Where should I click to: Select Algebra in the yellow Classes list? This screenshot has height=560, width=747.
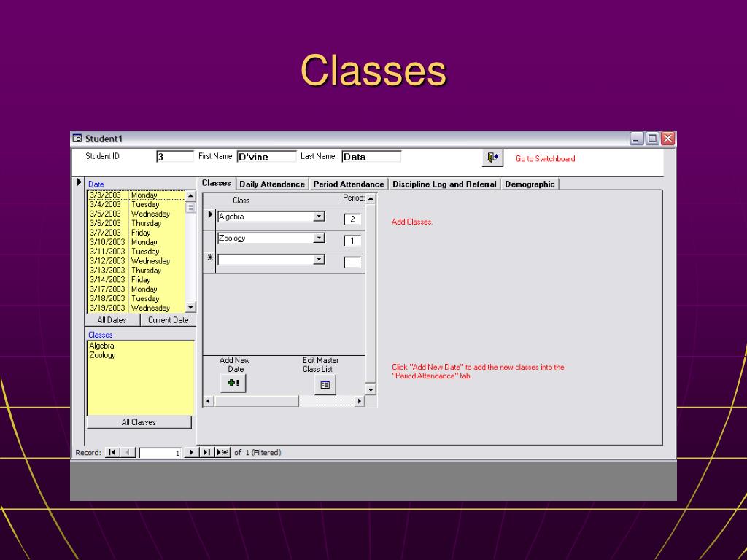(x=141, y=346)
